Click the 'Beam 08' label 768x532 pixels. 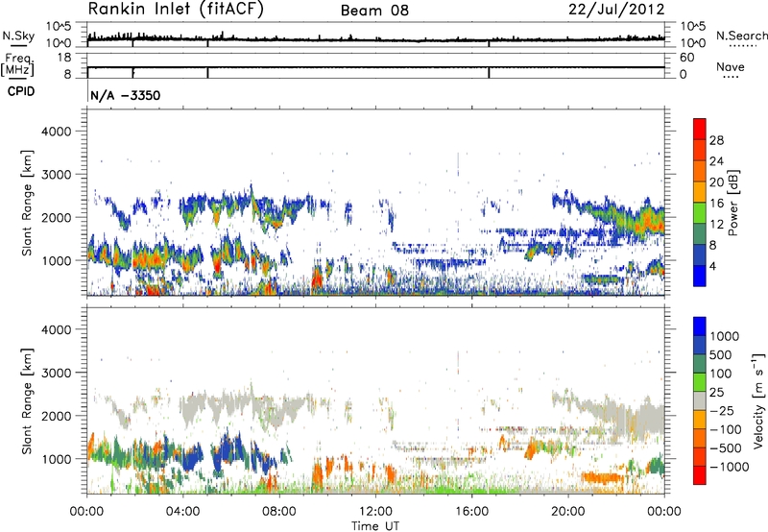[374, 11]
